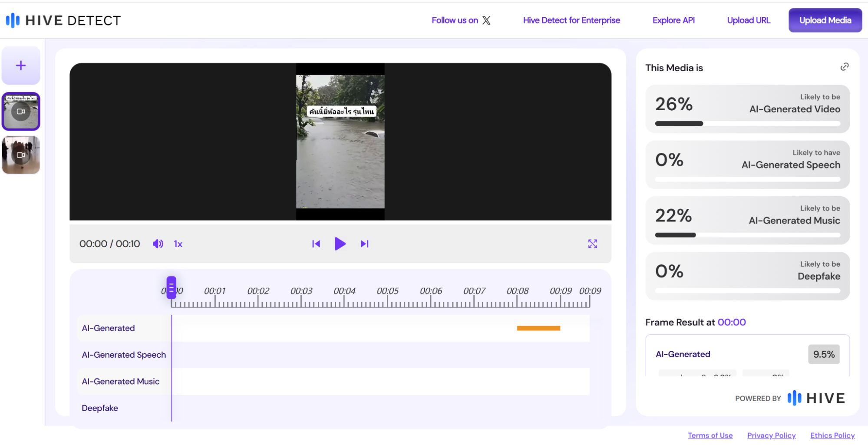This screenshot has width=868, height=445.
Task: Click the 0% AI-Generated Speech card
Action: pyautogui.click(x=747, y=165)
